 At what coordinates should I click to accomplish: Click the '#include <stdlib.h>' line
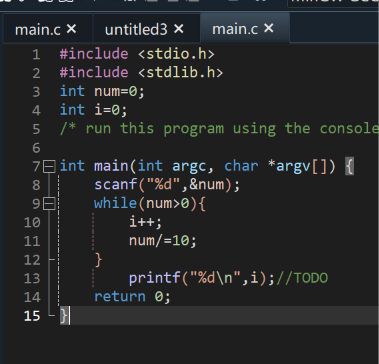tap(141, 73)
